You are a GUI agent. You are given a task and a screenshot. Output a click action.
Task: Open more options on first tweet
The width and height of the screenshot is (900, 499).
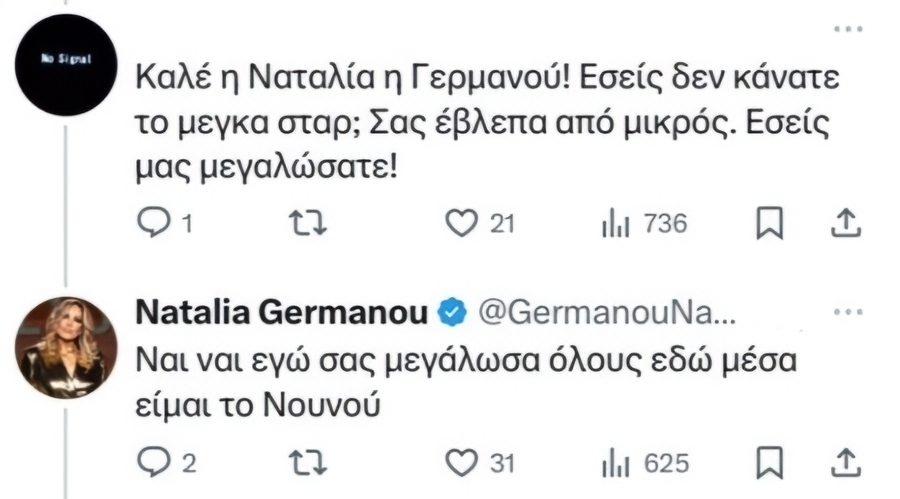click(x=848, y=29)
